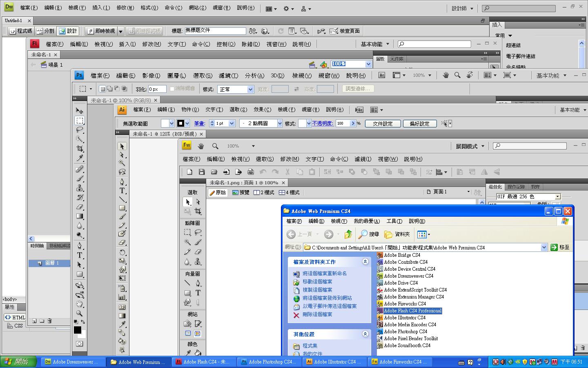Open Photoshop Style dropdown showing 正常
Image resolution: width=588 pixels, height=368 pixels.
pyautogui.click(x=236, y=89)
